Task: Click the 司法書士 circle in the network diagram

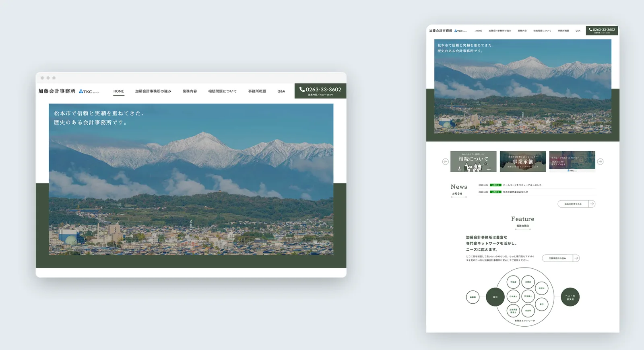Action: pos(528,296)
